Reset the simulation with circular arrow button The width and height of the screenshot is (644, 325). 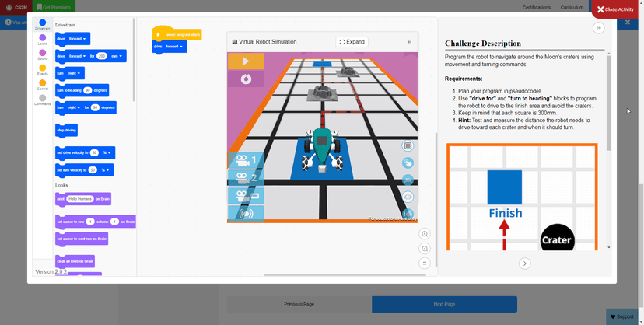[246, 79]
